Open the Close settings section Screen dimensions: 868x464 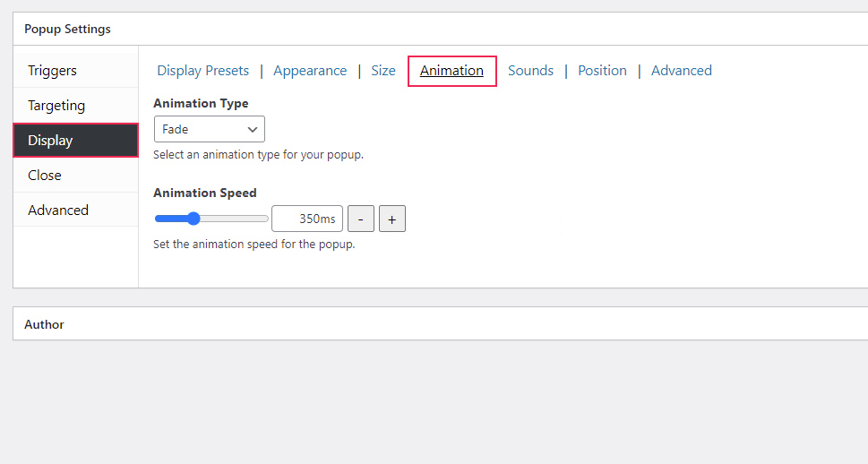pyautogui.click(x=45, y=176)
